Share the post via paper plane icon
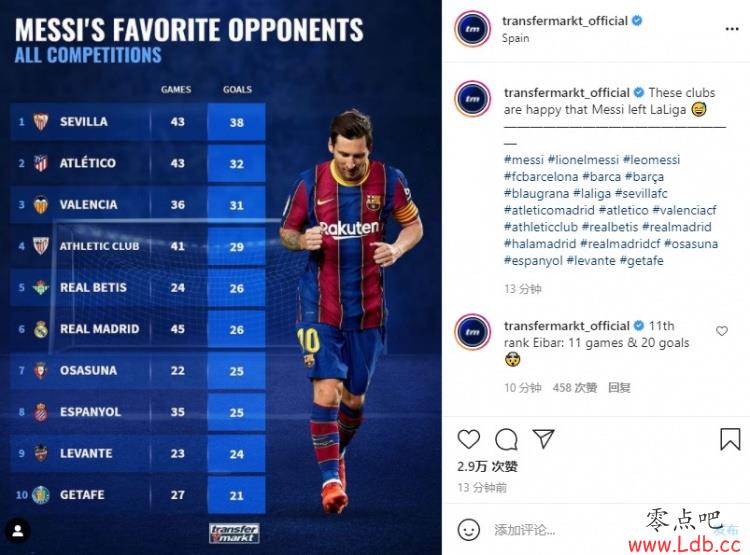 [x=543, y=439]
